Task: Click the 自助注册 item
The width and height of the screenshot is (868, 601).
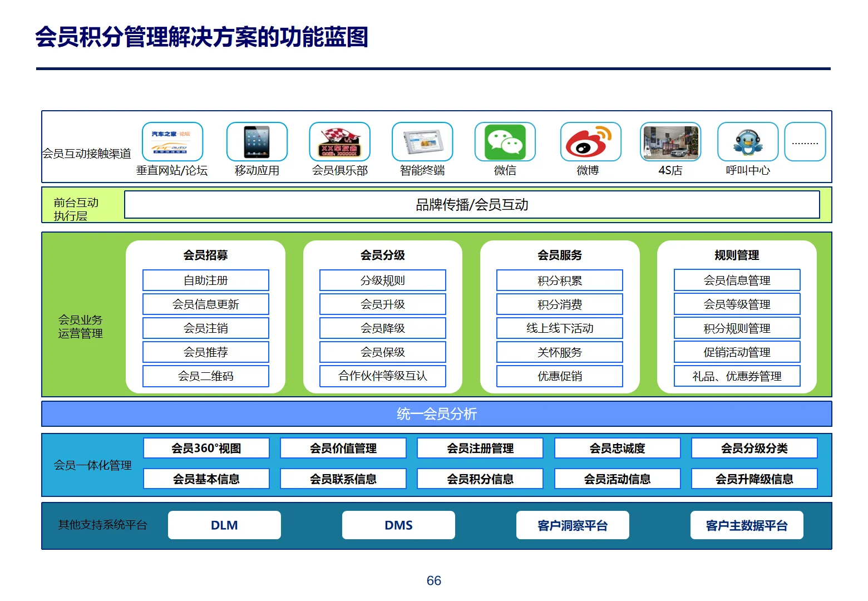Action: (206, 280)
